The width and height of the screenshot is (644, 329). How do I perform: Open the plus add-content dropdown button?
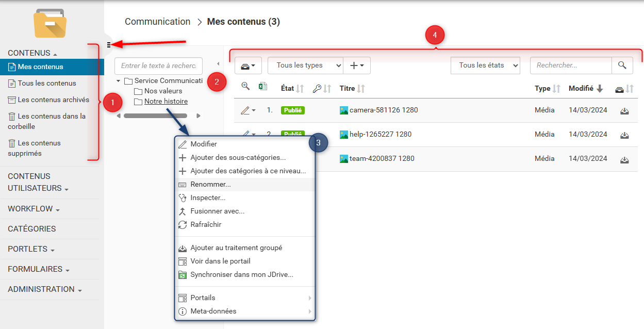[357, 65]
